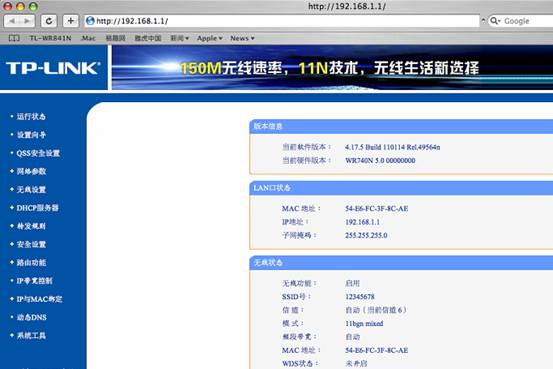The width and height of the screenshot is (553, 369).
Task: Click the browser back arrow button
Action: click(12, 21)
